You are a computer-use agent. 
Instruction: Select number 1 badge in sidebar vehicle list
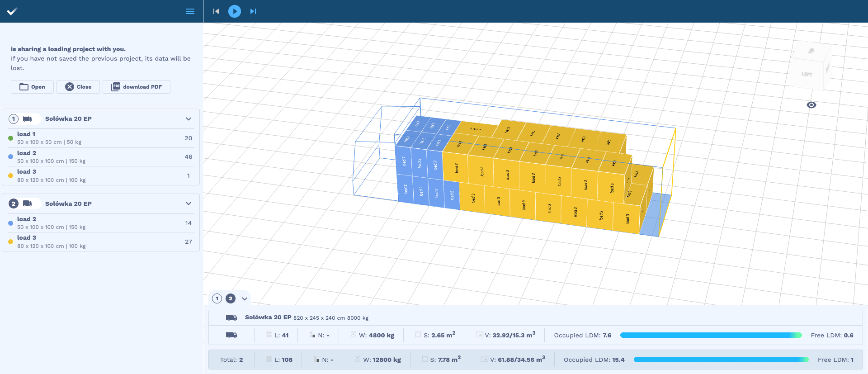point(14,119)
